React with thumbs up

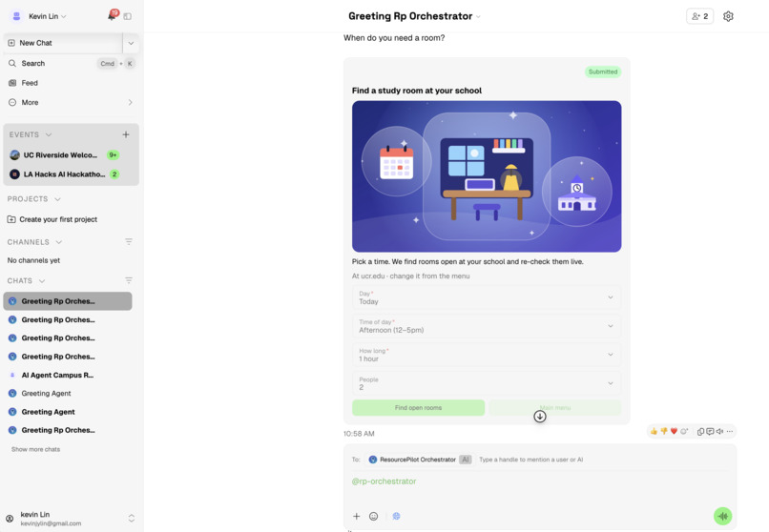point(654,431)
